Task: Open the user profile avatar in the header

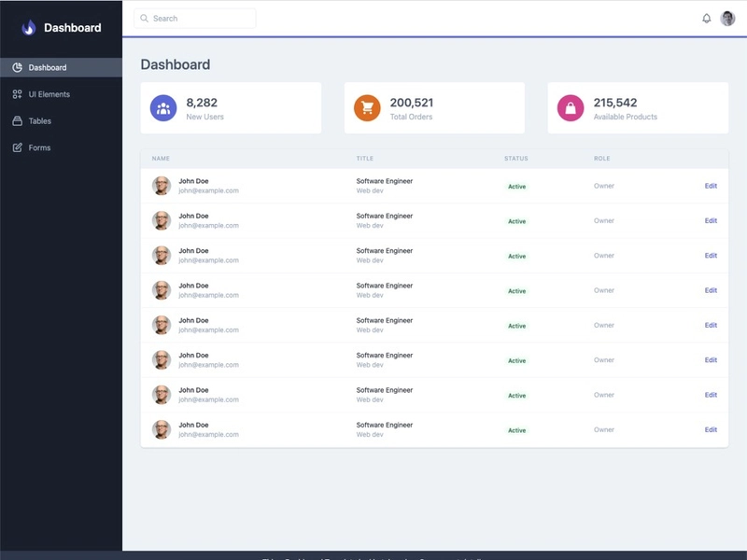Action: [727, 19]
